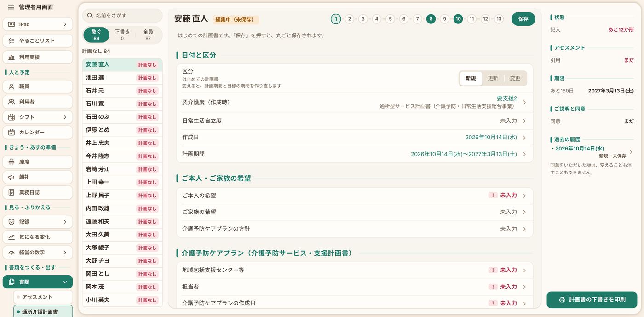Click 計画書の下書きを印刷 button
The image size is (644, 317).
click(x=592, y=300)
